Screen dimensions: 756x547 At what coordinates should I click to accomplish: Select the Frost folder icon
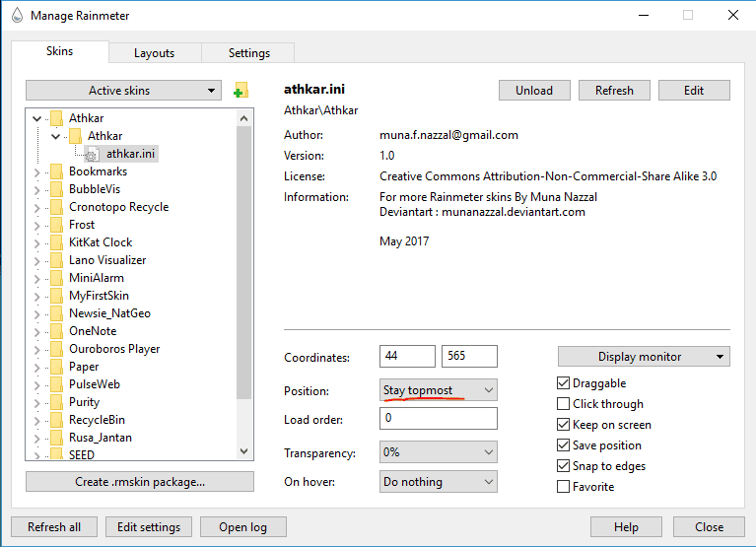click(x=56, y=225)
